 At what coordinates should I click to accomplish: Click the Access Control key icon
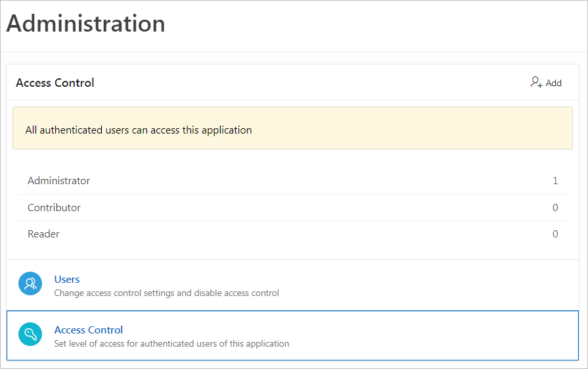pos(30,334)
